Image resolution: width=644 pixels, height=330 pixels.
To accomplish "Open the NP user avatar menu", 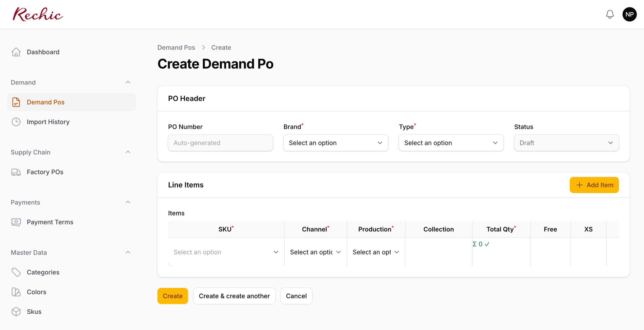I will [630, 14].
